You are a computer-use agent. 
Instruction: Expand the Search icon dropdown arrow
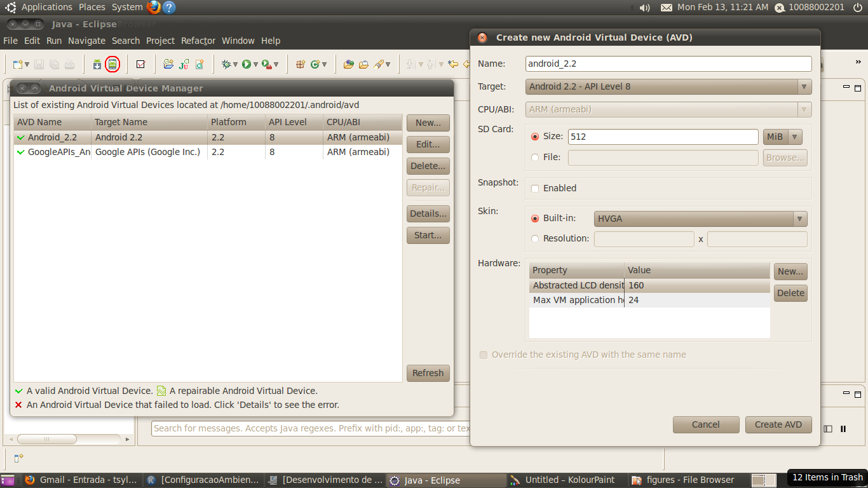pyautogui.click(x=388, y=65)
